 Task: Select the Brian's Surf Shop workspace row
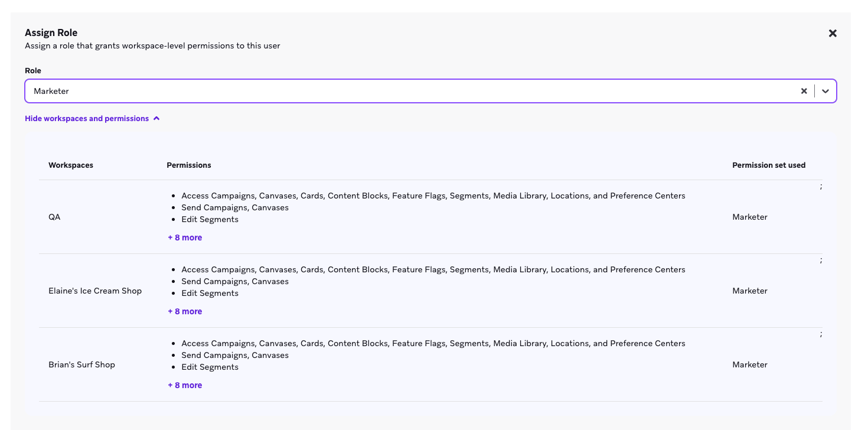click(82, 364)
